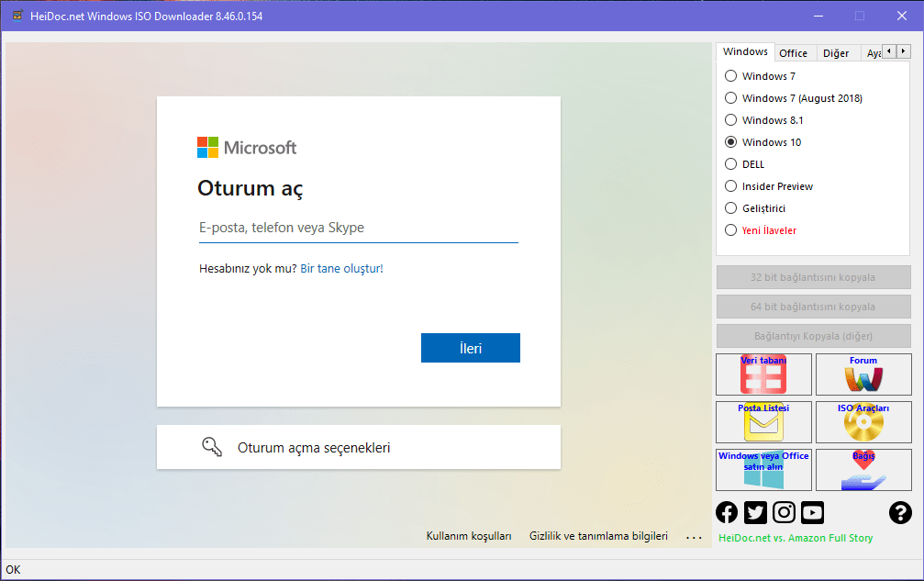
Task: Open the Bağış donation heart icon
Action: pos(863,470)
